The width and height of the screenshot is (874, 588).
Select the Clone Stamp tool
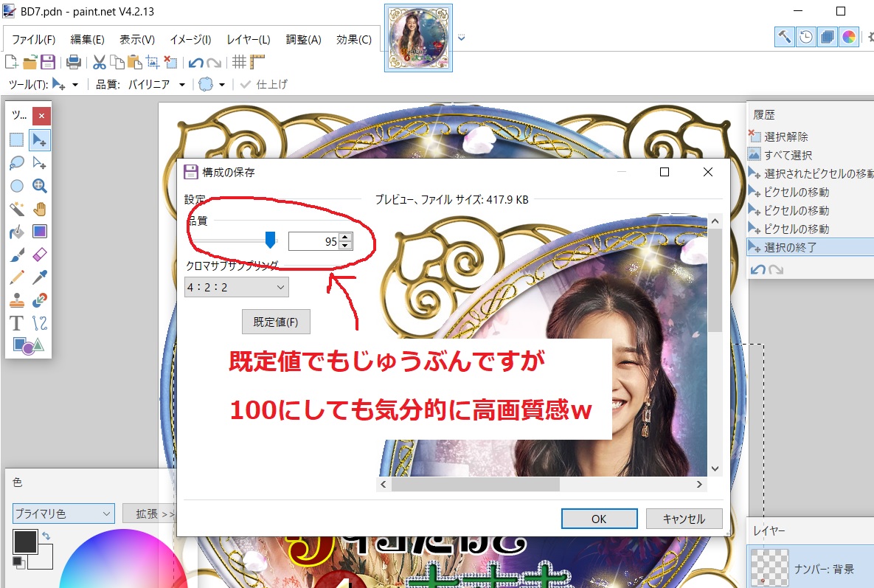tap(17, 300)
